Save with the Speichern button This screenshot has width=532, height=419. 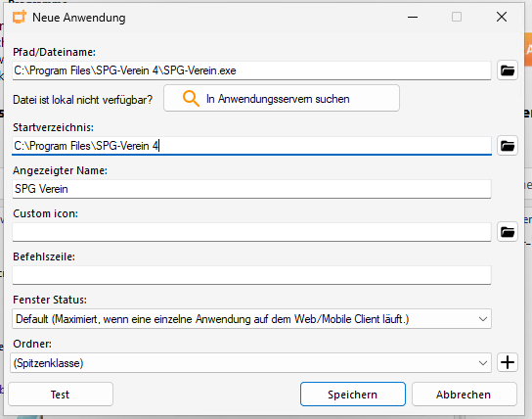point(352,395)
